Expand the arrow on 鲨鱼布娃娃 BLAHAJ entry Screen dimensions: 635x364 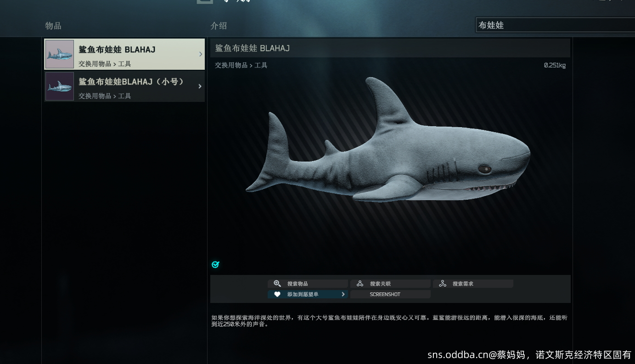click(x=200, y=54)
